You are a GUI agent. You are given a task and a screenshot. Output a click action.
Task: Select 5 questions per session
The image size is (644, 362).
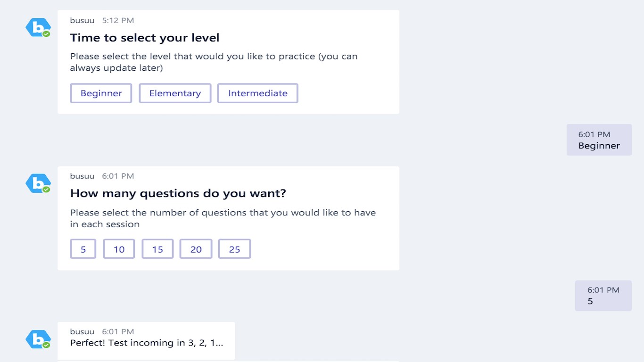point(83,249)
